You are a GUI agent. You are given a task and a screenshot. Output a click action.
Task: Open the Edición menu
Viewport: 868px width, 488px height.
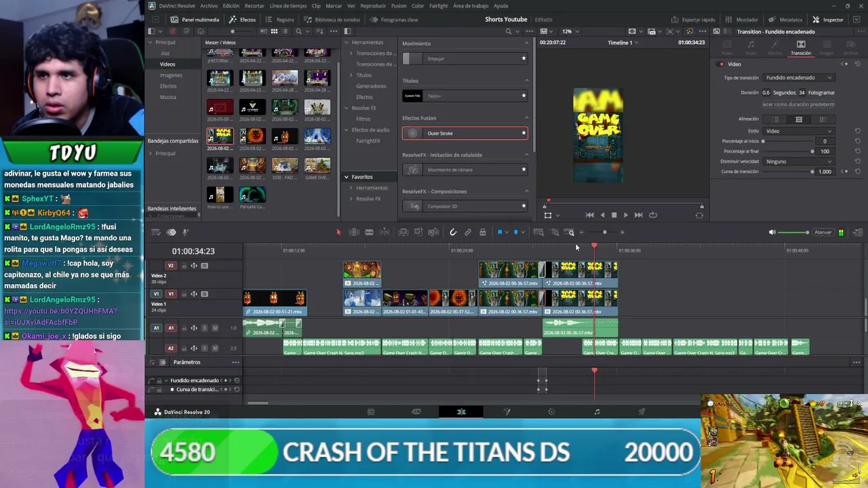(x=231, y=6)
